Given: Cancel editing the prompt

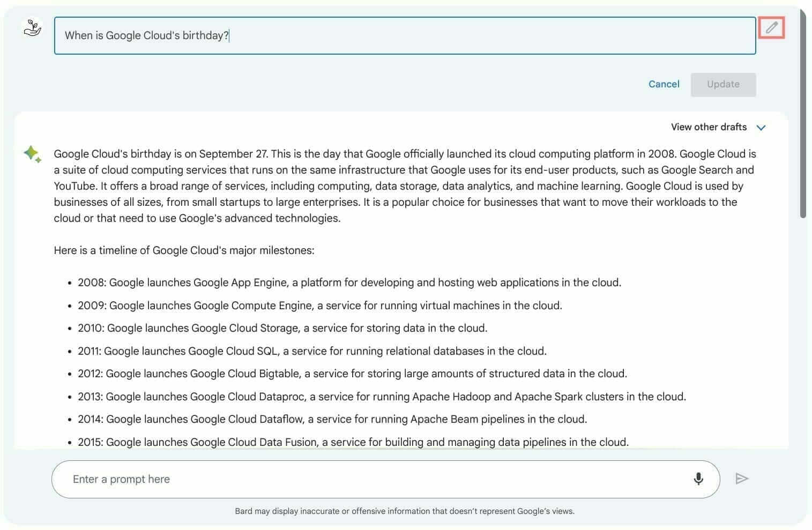Looking at the screenshot, I should (x=664, y=84).
